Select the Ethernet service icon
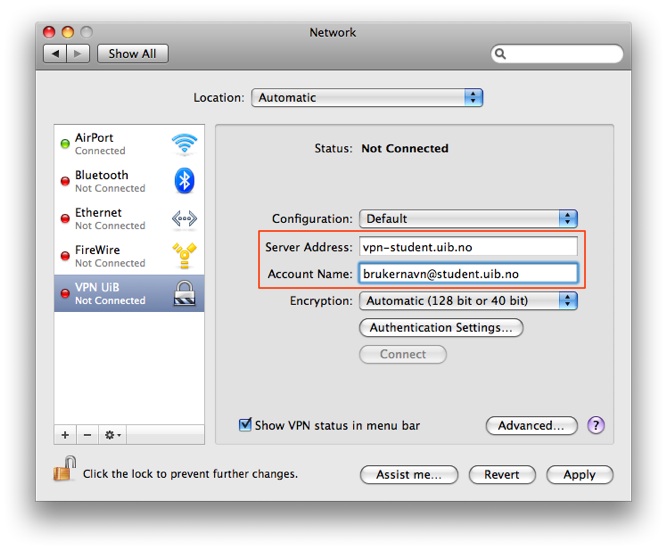The height and width of the screenshot is (550, 667). 184,219
